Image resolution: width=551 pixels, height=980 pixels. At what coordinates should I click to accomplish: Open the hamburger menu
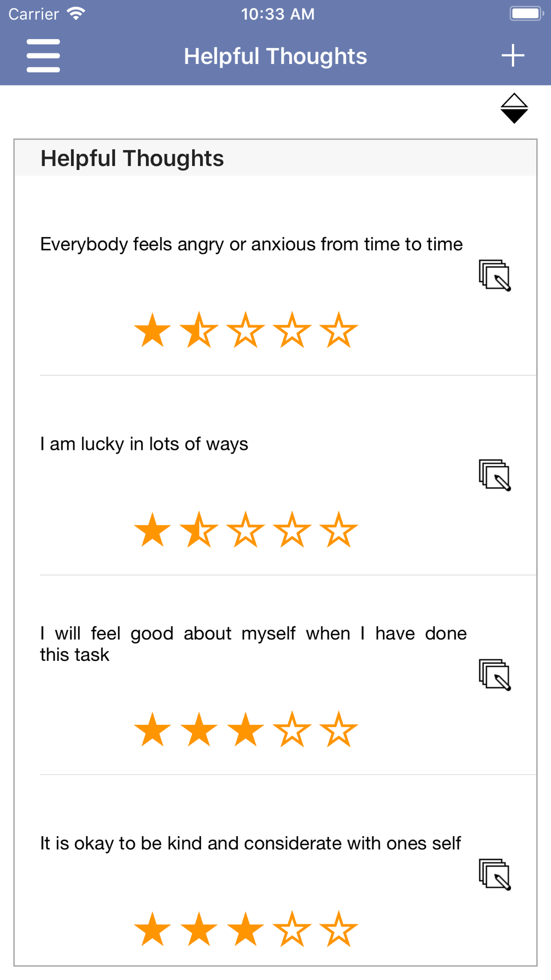click(43, 56)
